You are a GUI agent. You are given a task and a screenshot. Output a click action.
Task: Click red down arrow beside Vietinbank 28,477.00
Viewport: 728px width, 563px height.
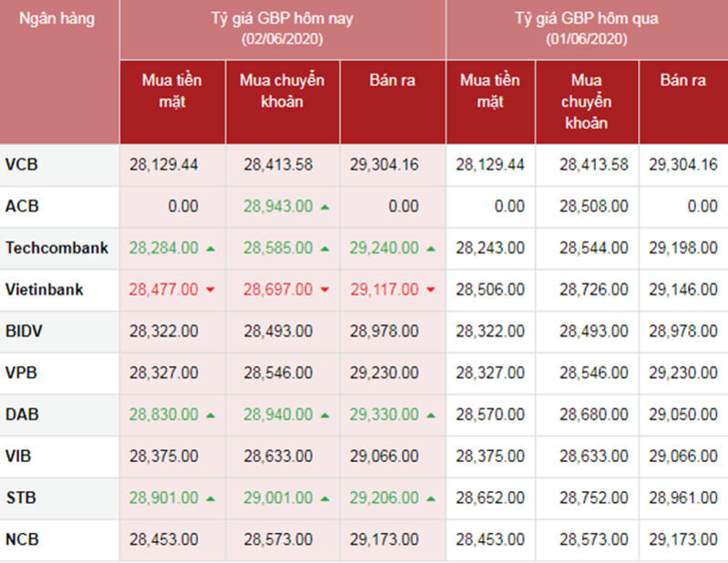[210, 291]
